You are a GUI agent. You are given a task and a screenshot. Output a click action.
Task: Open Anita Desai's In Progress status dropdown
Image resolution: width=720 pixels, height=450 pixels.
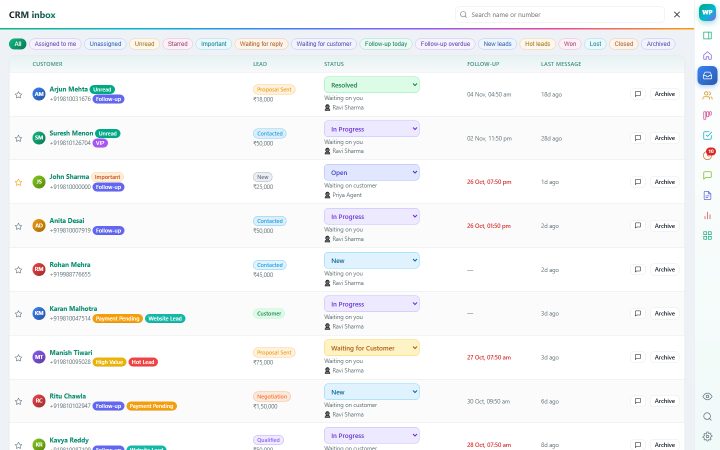pyautogui.click(x=372, y=216)
